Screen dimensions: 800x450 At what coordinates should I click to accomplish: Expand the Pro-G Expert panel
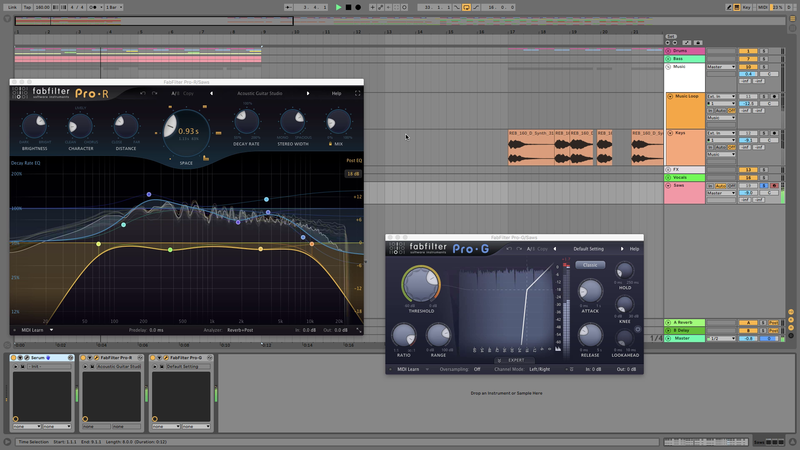tap(516, 360)
